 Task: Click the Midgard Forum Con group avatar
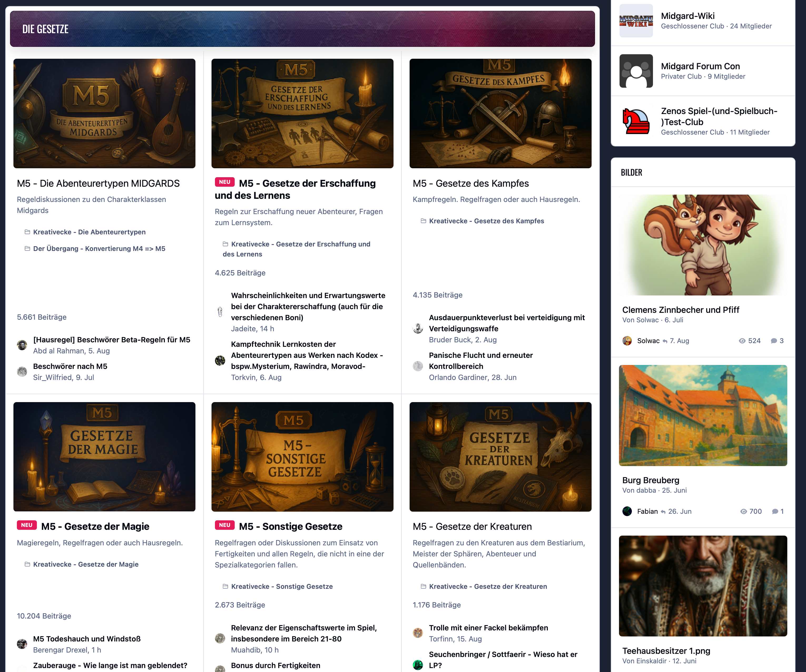(x=636, y=71)
